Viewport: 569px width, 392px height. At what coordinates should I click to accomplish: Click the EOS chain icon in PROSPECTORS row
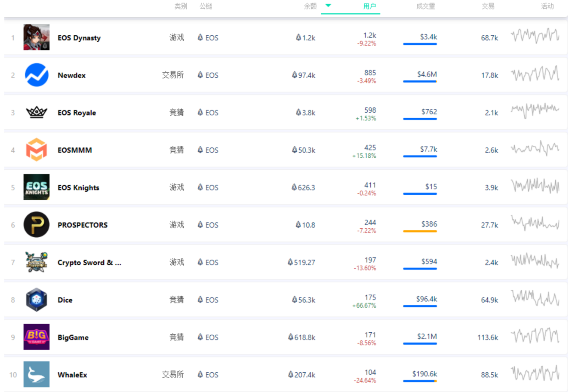[200, 224]
